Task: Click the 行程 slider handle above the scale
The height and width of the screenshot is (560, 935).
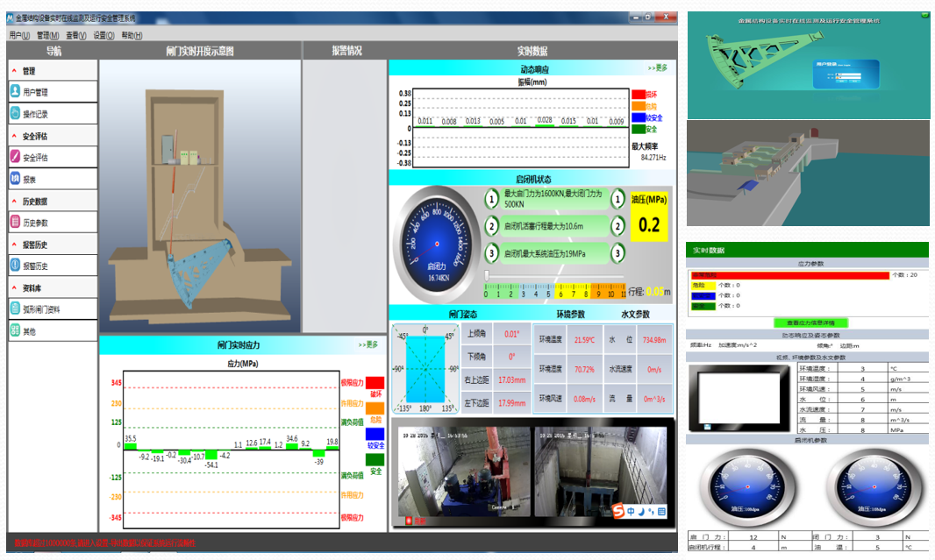Action: (x=487, y=275)
